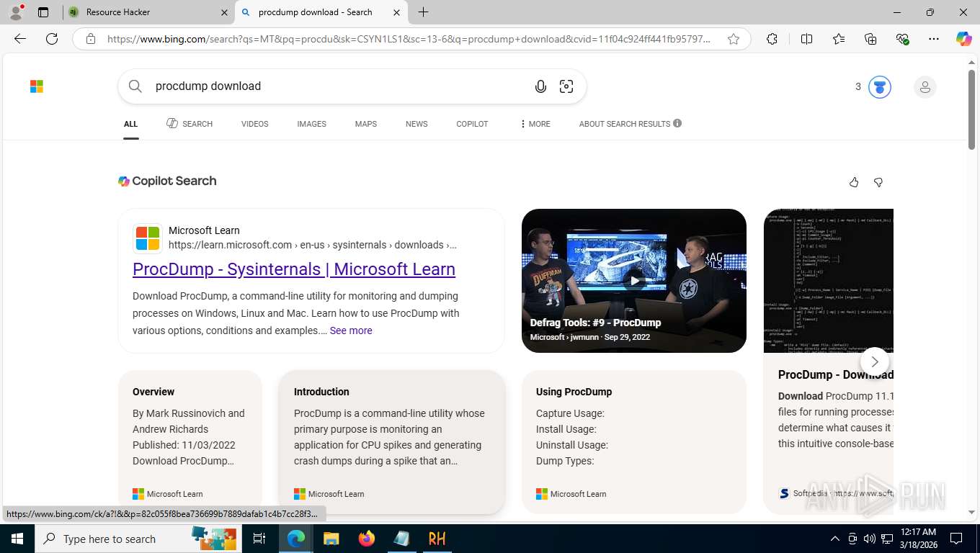Switch to the MAPS tab
The width and height of the screenshot is (980, 553).
(366, 124)
